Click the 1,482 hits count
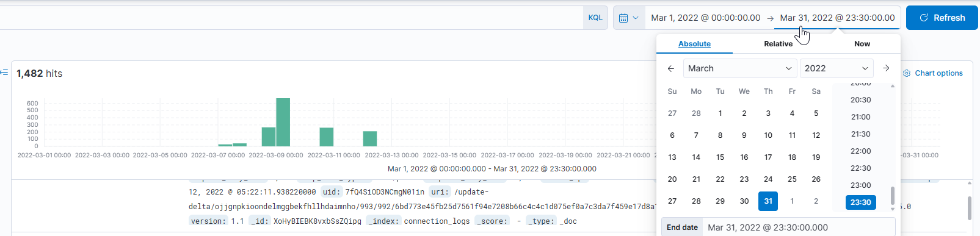This screenshot has height=236, width=980. pyautogui.click(x=39, y=73)
